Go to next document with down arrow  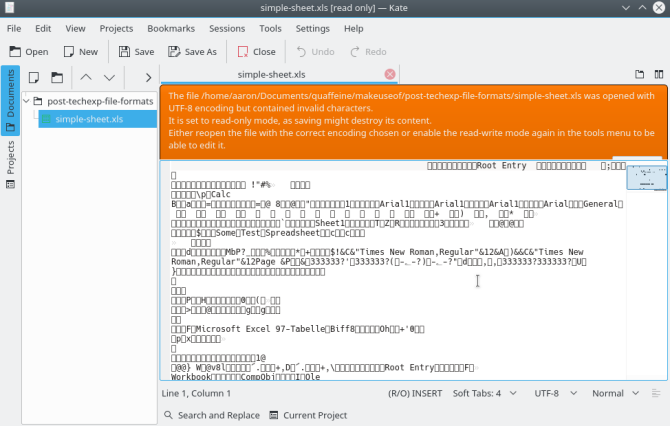tap(109, 77)
